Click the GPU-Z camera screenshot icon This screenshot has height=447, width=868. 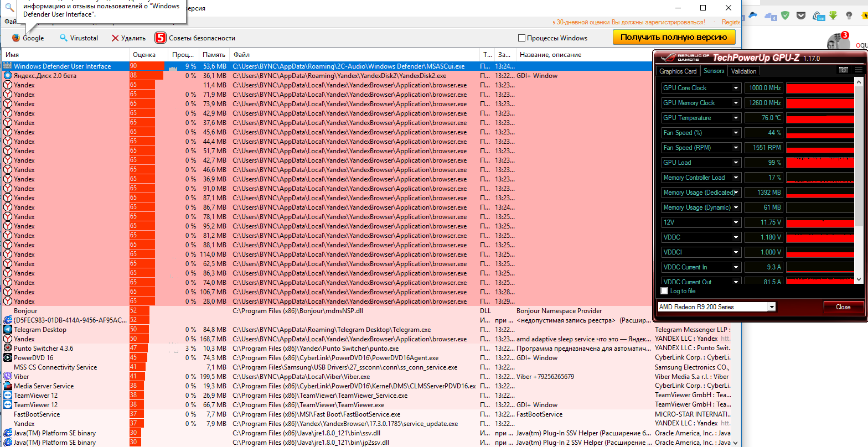click(844, 70)
